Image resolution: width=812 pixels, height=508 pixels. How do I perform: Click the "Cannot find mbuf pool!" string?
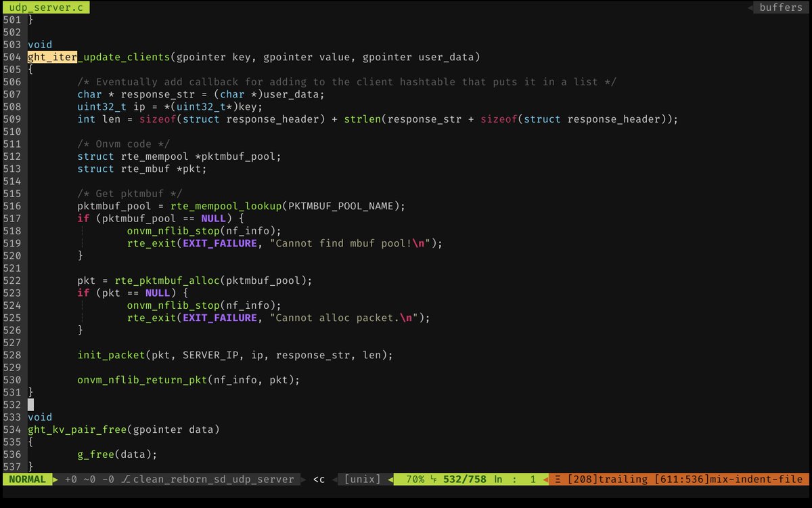(x=350, y=243)
